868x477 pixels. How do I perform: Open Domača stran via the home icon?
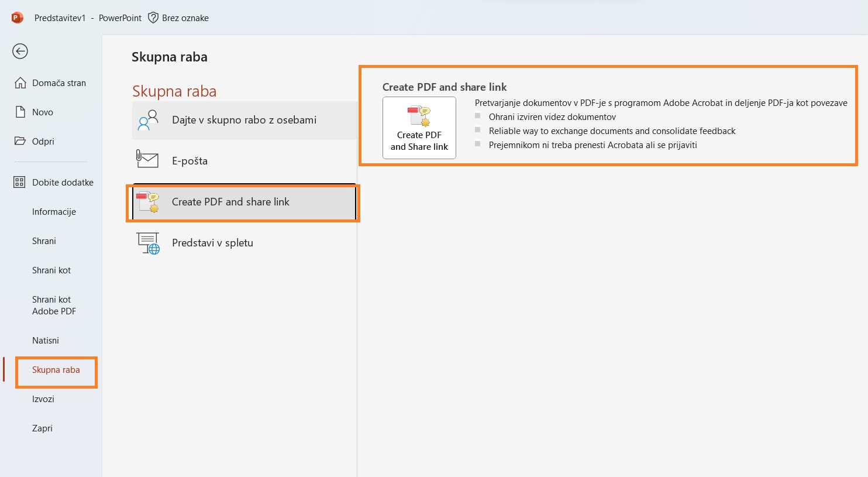tap(19, 83)
